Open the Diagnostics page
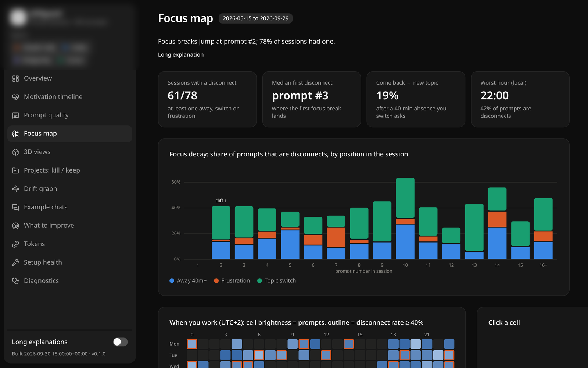 (x=70, y=281)
